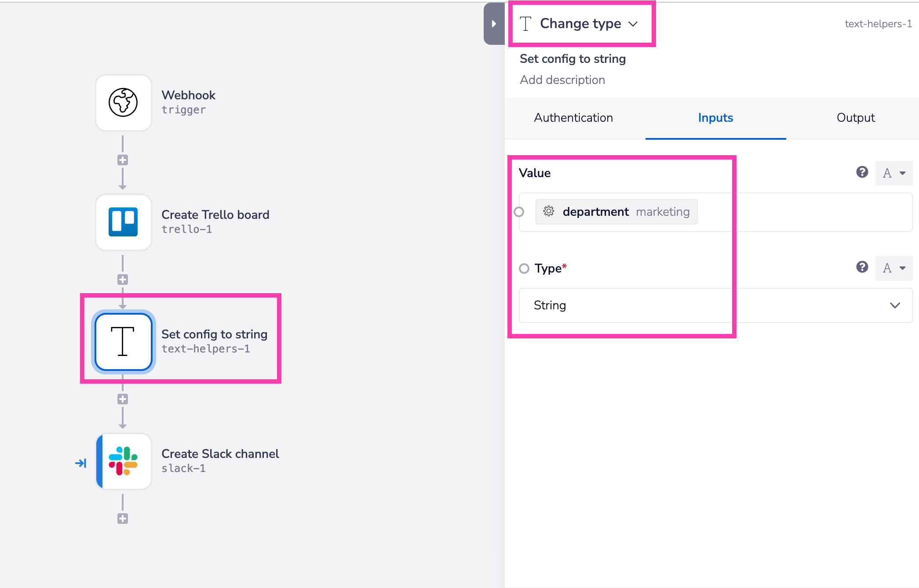Click the plus between Trello and text helper steps

click(123, 279)
